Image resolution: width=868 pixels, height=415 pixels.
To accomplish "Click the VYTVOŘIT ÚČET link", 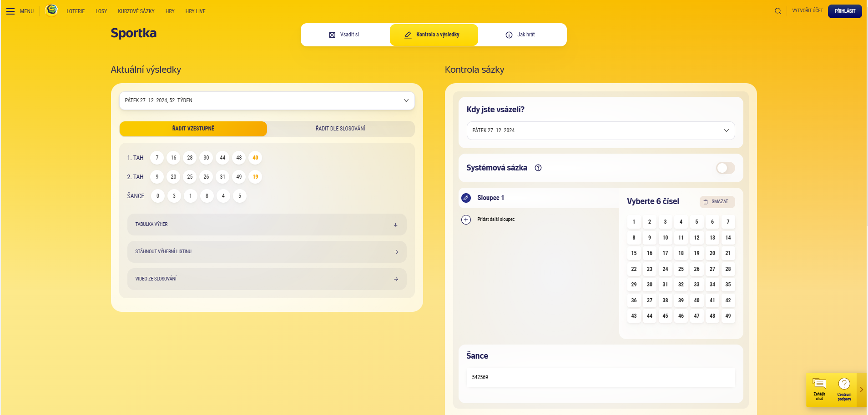I will (x=807, y=10).
